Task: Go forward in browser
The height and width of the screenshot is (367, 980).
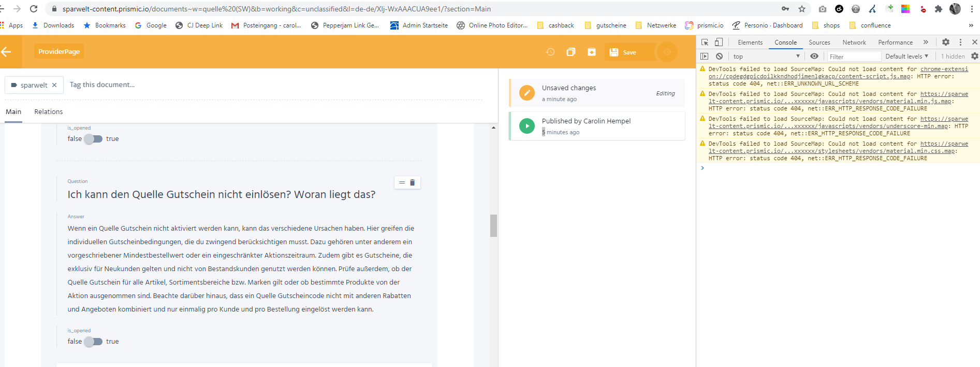Action: [17, 9]
